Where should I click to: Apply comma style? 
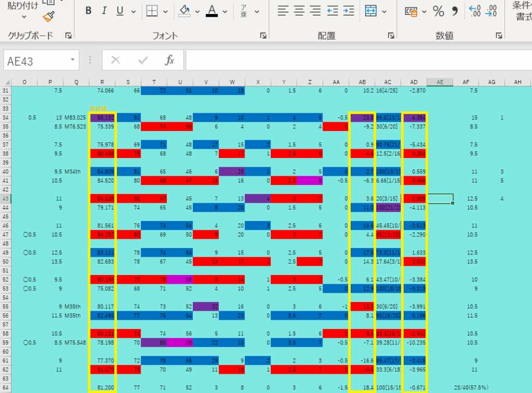click(x=454, y=11)
